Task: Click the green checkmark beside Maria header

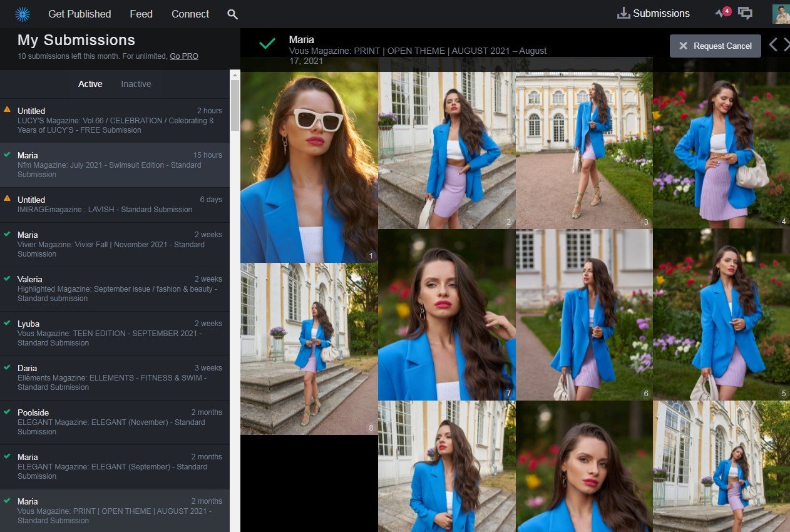Action: pyautogui.click(x=267, y=44)
